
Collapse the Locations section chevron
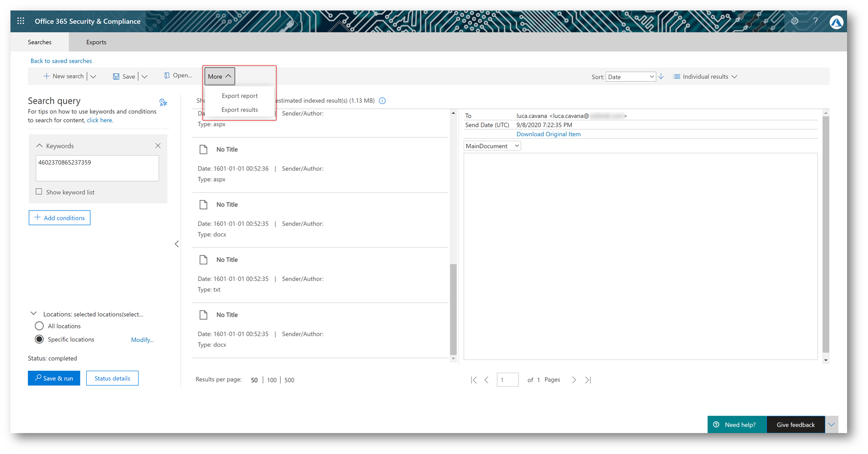[x=33, y=314]
